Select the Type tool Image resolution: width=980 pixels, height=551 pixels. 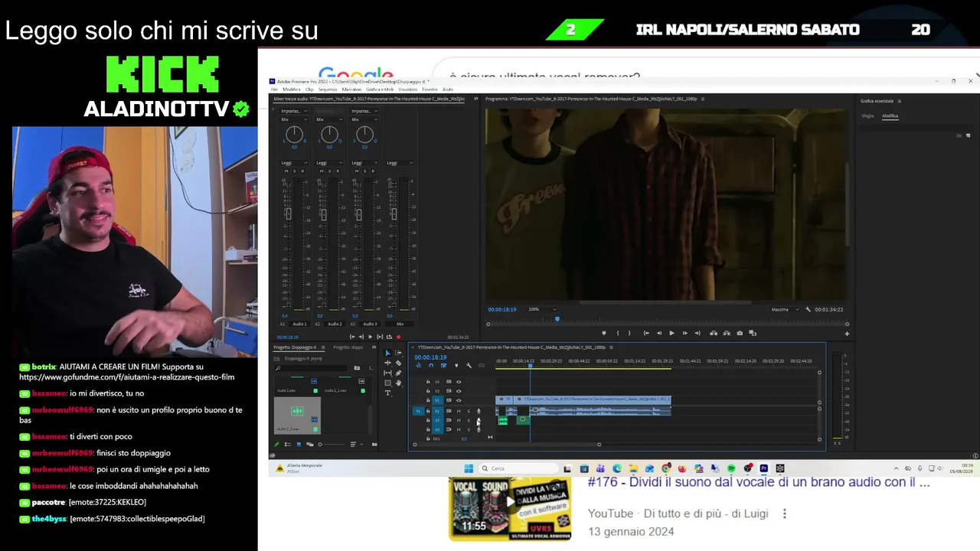[387, 393]
